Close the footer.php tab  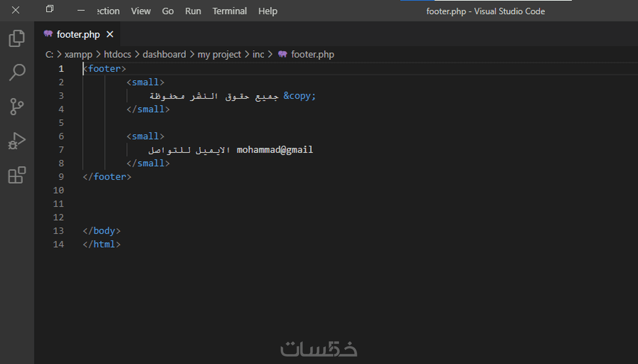[109, 34]
